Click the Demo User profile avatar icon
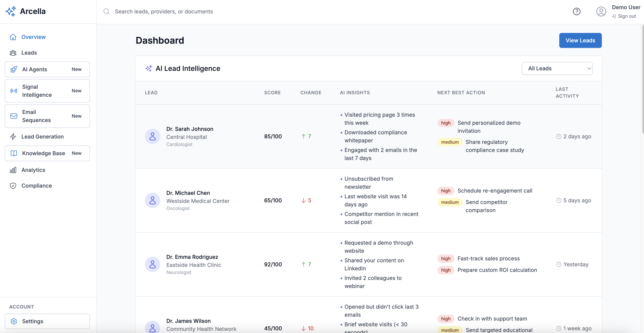644x333 pixels. [x=601, y=11]
